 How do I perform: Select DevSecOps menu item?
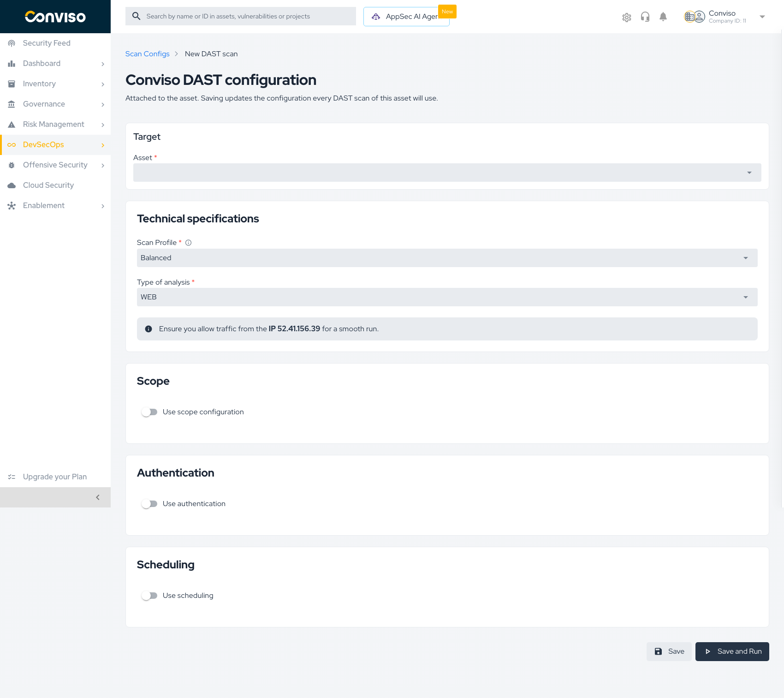point(55,145)
